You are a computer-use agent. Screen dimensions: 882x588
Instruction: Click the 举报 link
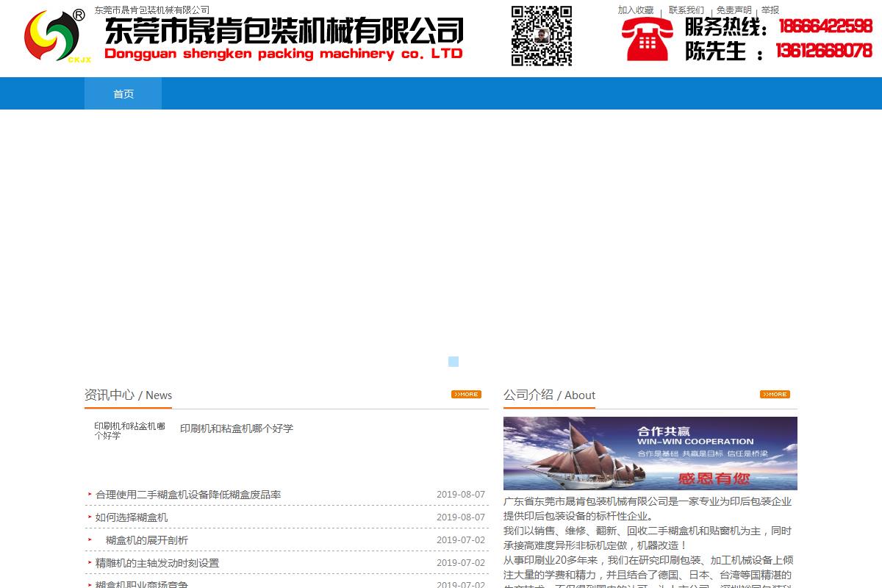pyautogui.click(x=770, y=10)
